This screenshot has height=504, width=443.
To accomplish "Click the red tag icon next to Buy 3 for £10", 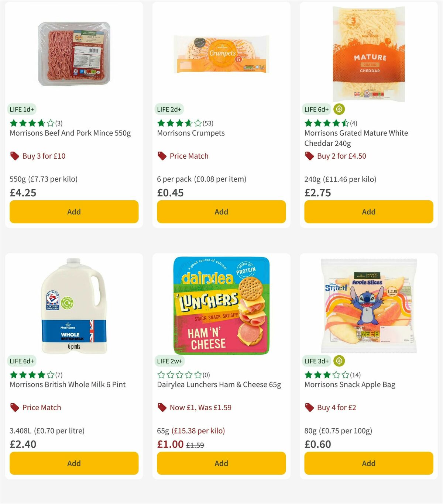I will (14, 156).
